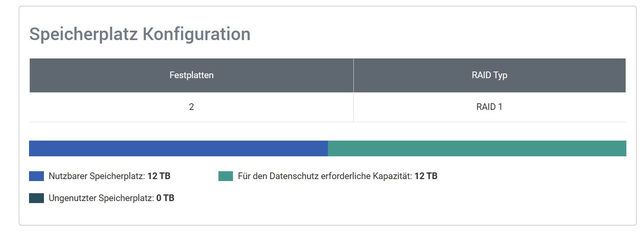Select the Festplatten column header

191,75
